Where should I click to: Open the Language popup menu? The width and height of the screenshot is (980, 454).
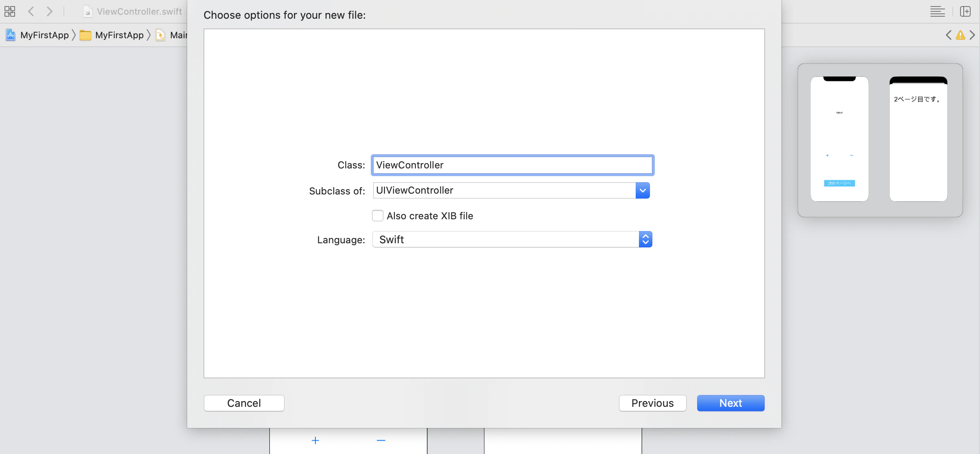512,239
